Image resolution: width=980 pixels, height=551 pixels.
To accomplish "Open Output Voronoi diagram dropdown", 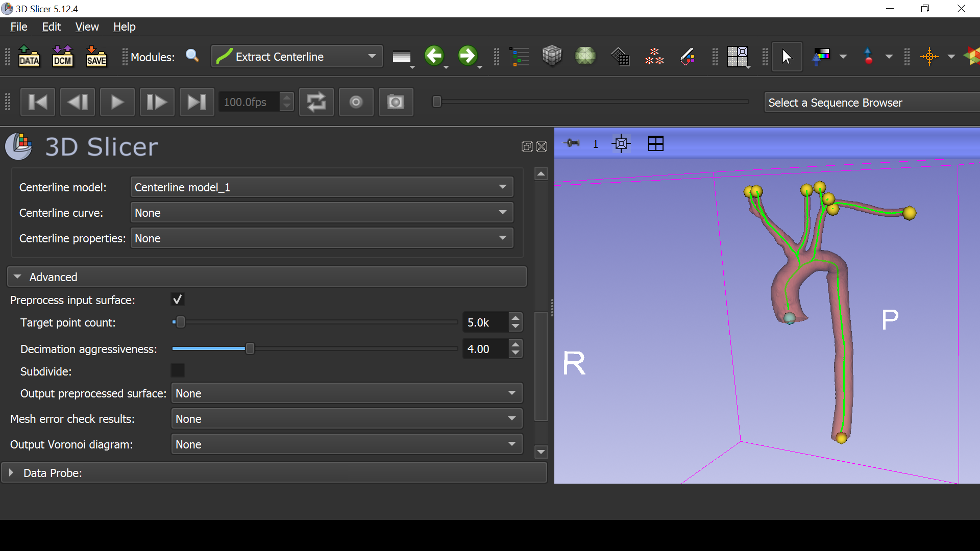I will tap(347, 444).
